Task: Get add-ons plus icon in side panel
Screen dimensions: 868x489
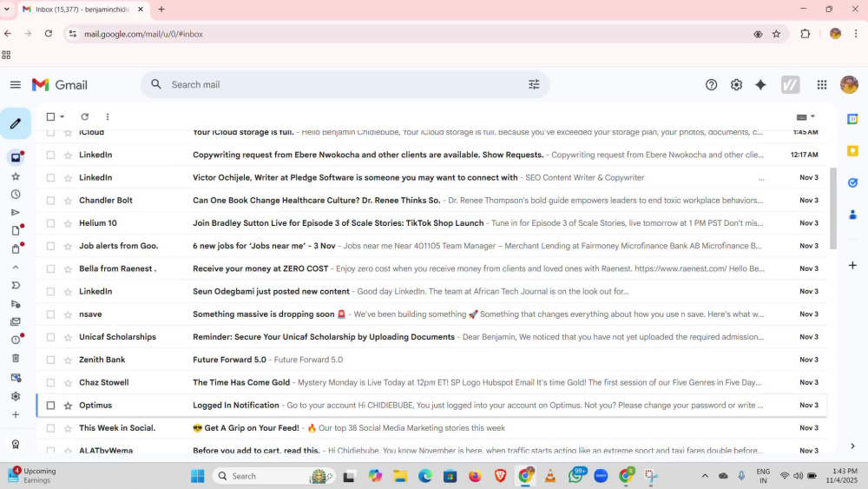Action: pos(852,265)
